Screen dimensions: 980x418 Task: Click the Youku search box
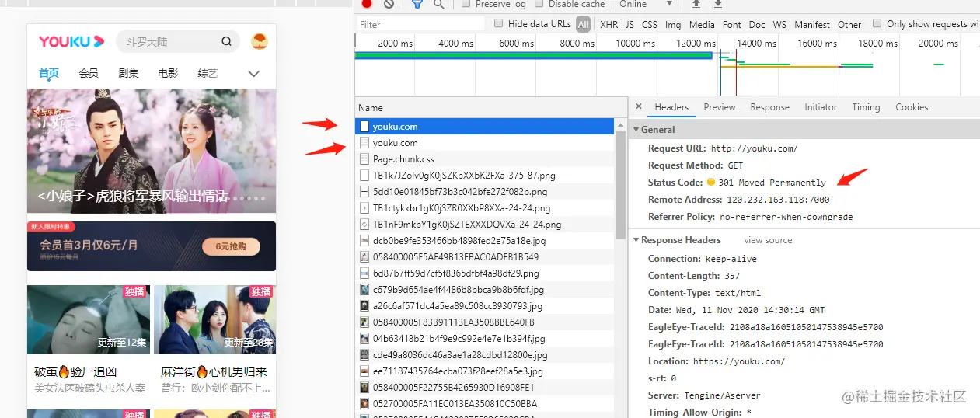pos(177,42)
